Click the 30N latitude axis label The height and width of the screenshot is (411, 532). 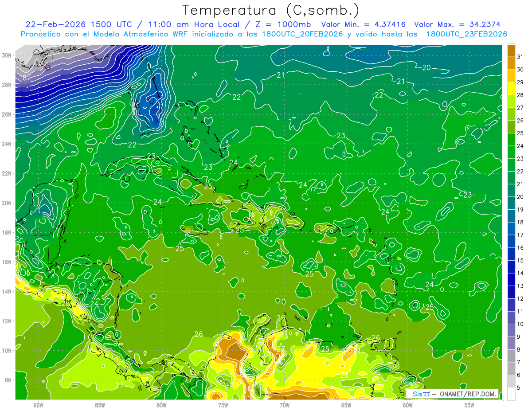pyautogui.click(x=7, y=55)
